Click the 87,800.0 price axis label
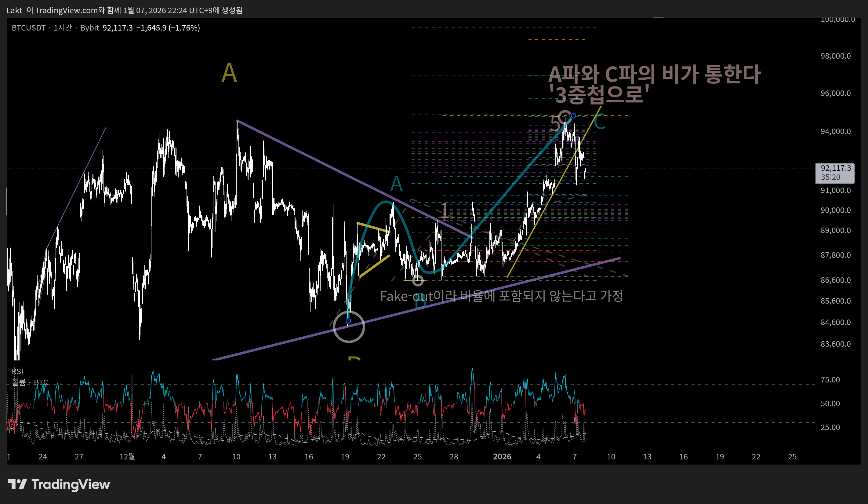 click(x=835, y=255)
